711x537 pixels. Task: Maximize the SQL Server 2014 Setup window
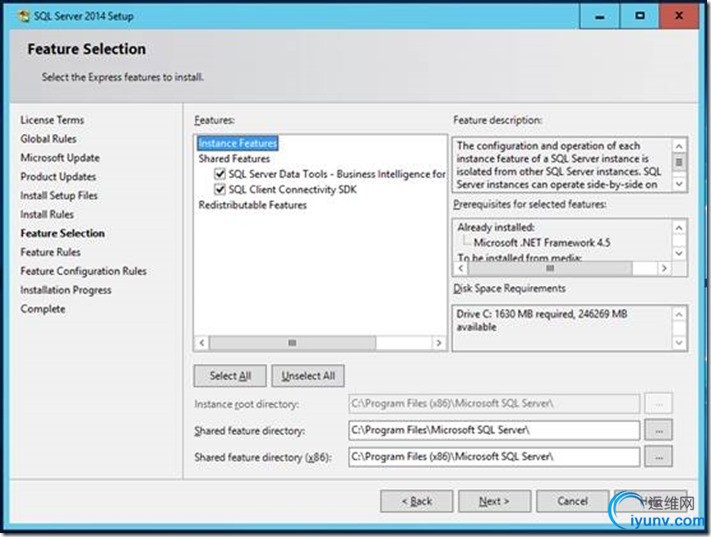[x=639, y=16]
